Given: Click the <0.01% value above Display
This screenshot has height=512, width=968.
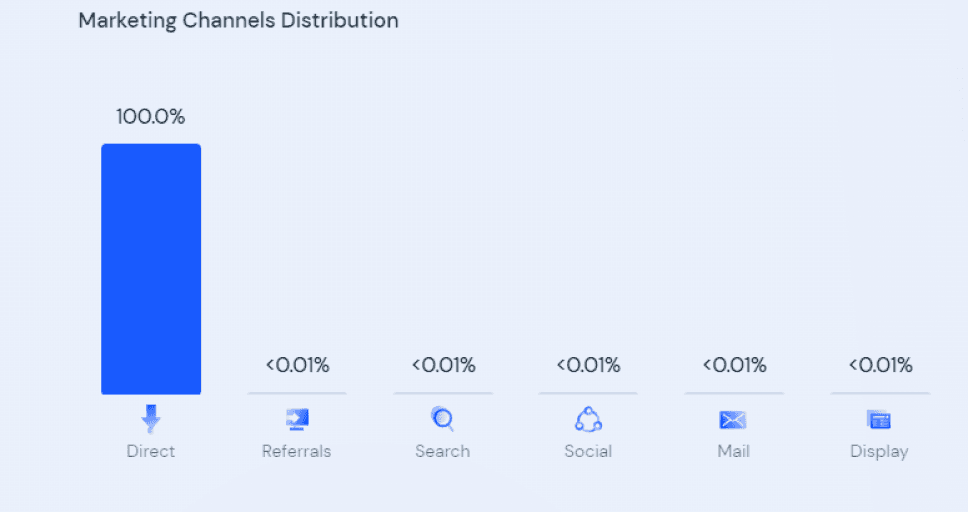Looking at the screenshot, I should tap(880, 365).
